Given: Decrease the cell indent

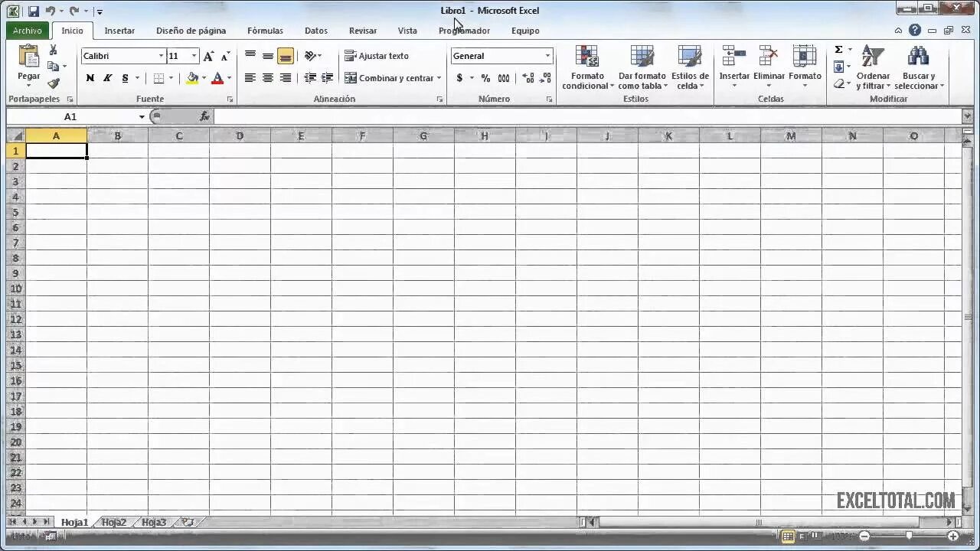Looking at the screenshot, I should coord(310,78).
